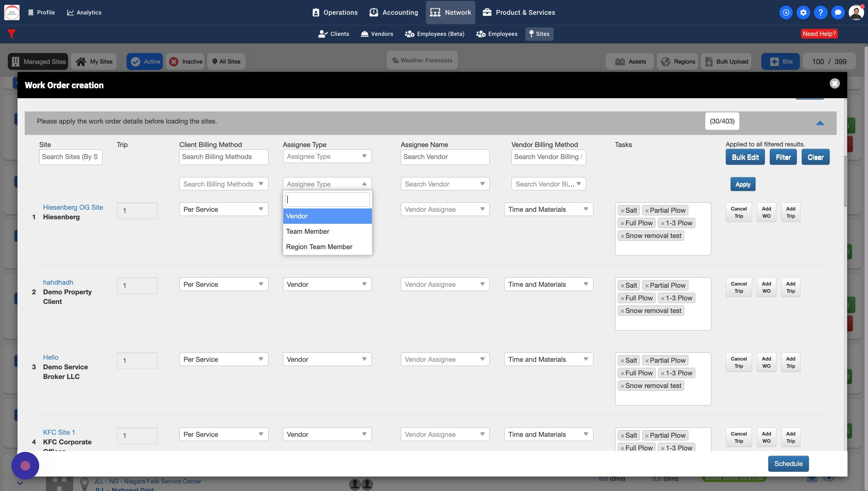Collapse the work order details panel arrow

(x=820, y=123)
